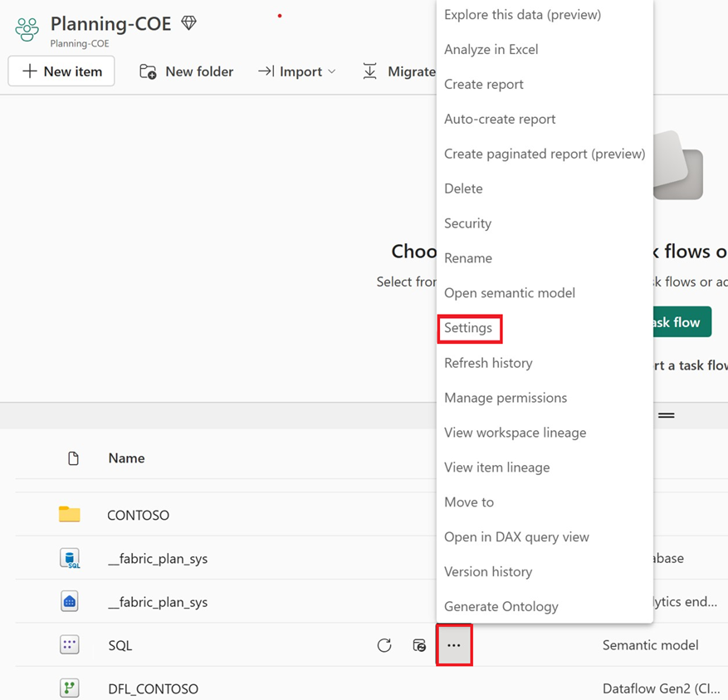This screenshot has height=700, width=728.
Task: Select Open in DAX query view
Action: [516, 537]
